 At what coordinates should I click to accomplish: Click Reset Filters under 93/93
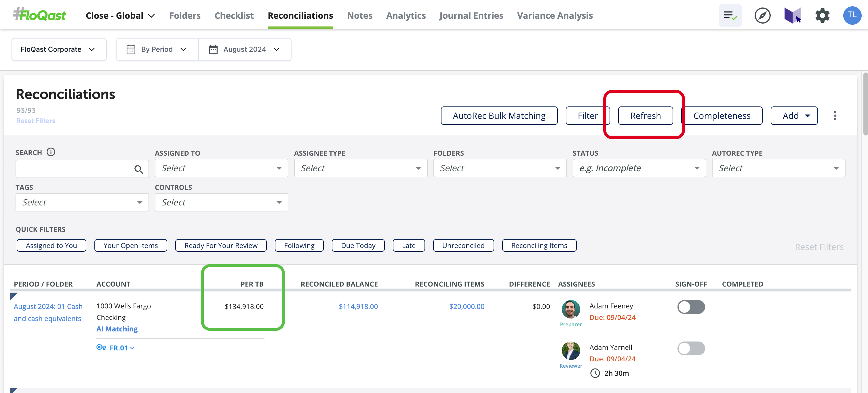pyautogui.click(x=36, y=121)
